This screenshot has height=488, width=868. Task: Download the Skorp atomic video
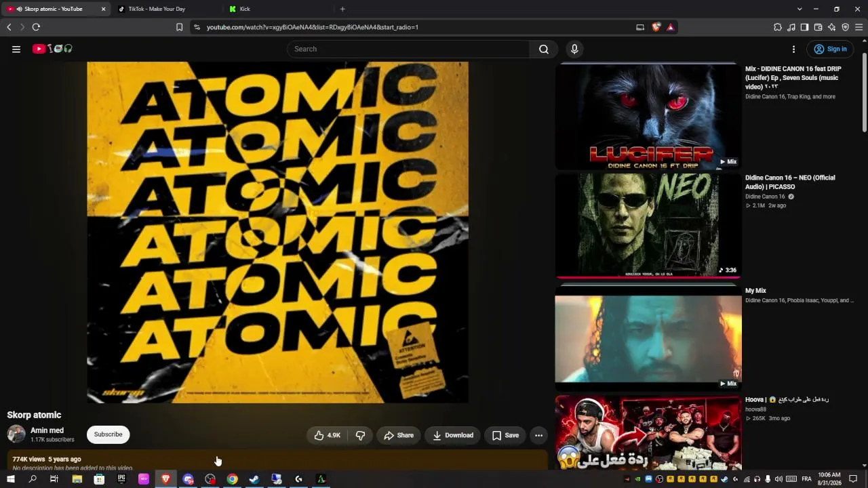click(453, 435)
